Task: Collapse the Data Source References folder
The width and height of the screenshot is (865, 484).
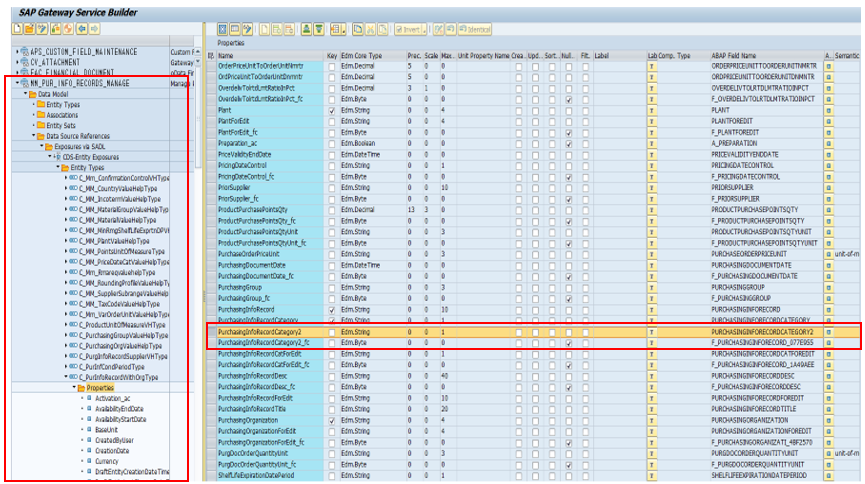Action: point(34,136)
